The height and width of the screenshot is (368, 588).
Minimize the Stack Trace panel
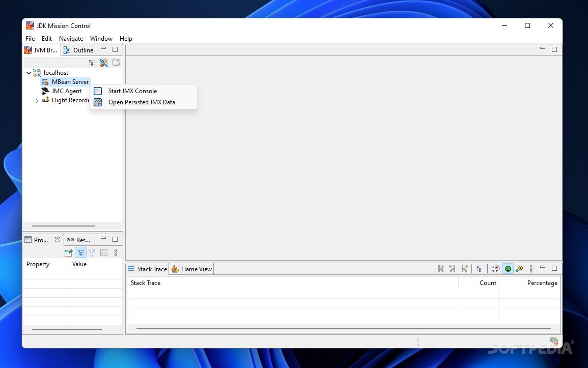coord(542,267)
